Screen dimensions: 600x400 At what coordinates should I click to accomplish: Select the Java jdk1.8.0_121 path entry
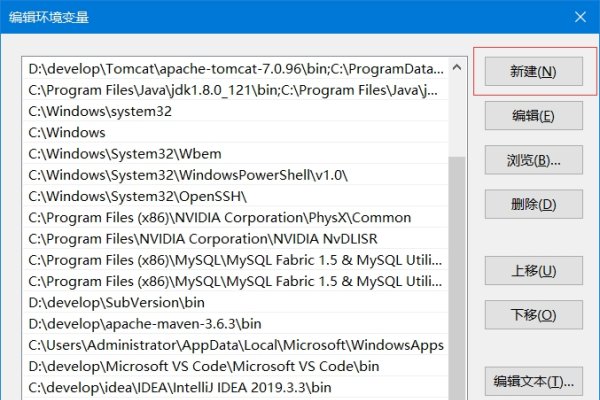click(x=235, y=90)
